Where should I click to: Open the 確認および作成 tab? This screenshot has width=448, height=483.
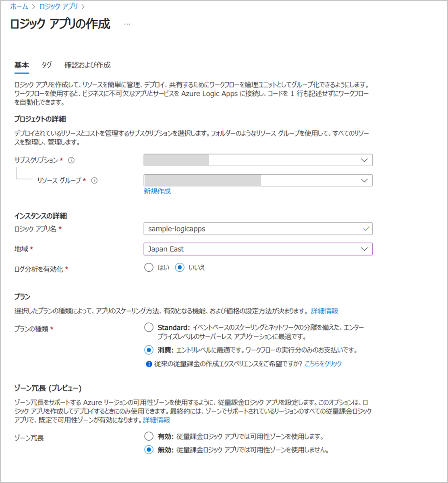pos(87,65)
